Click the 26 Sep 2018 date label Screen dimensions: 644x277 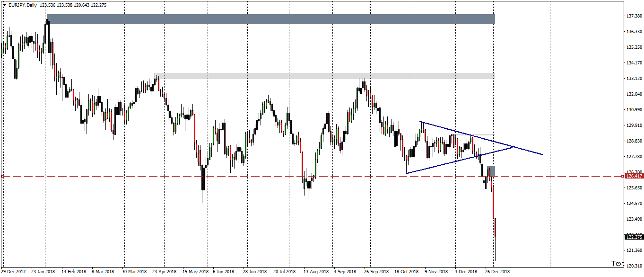pyautogui.click(x=376, y=272)
